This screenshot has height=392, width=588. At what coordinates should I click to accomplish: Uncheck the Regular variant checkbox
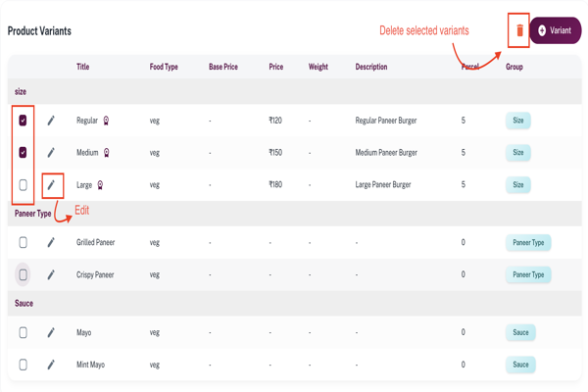point(24,121)
